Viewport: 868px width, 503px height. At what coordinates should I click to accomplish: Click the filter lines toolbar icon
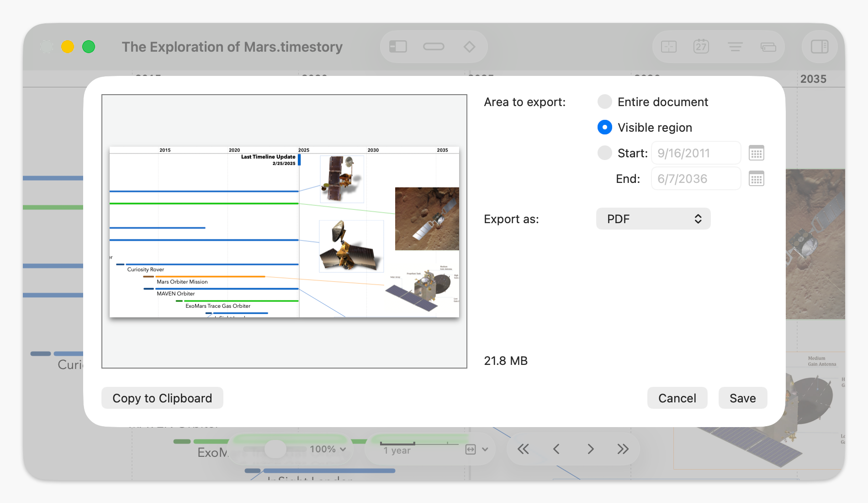735,46
